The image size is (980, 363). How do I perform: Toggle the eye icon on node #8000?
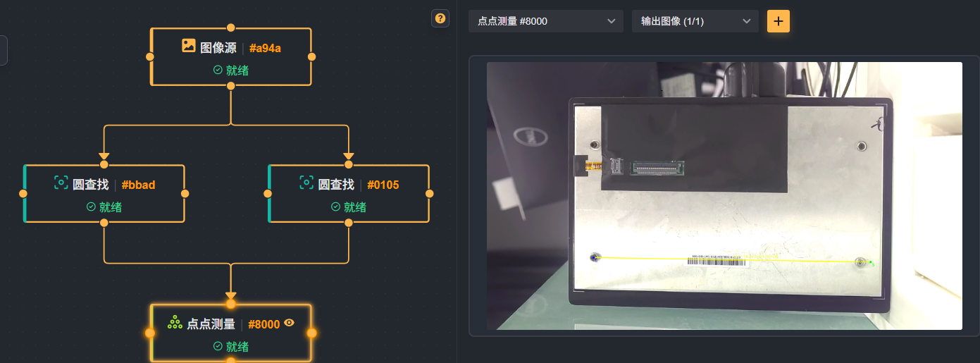289,323
